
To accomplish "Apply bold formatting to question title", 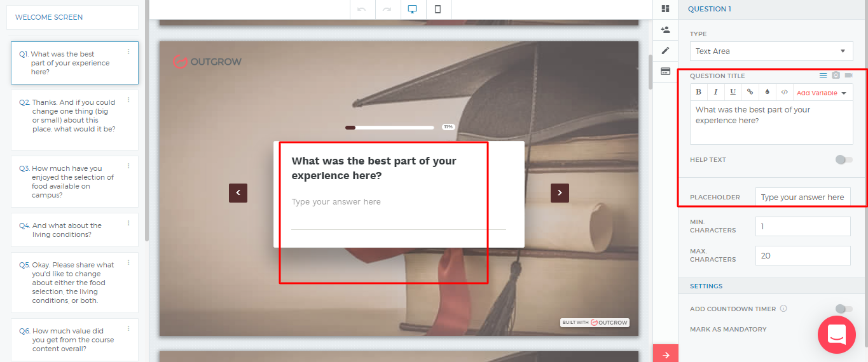I will [x=699, y=92].
